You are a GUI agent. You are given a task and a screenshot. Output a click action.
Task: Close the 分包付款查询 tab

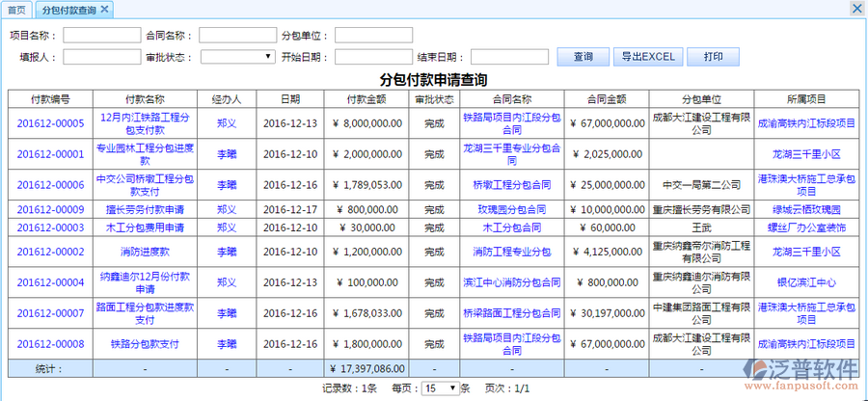[x=104, y=10]
